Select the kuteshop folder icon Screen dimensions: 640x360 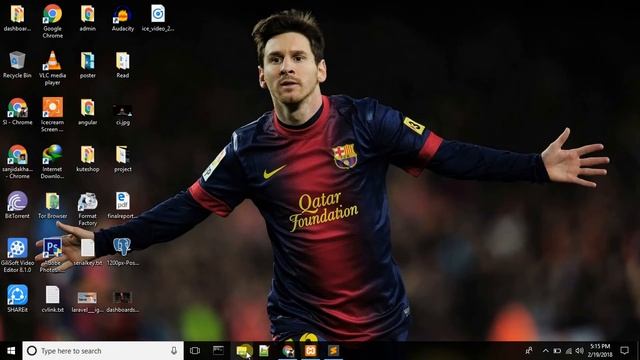click(87, 159)
